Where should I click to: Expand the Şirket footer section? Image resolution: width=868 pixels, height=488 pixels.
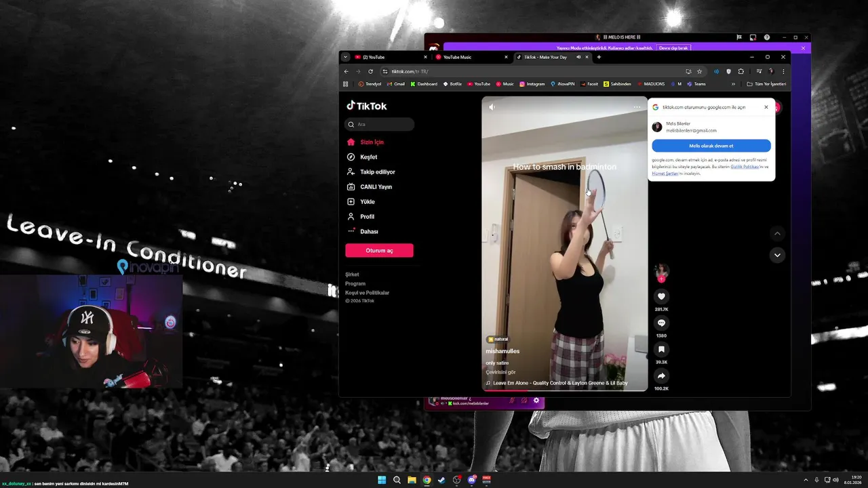point(352,274)
